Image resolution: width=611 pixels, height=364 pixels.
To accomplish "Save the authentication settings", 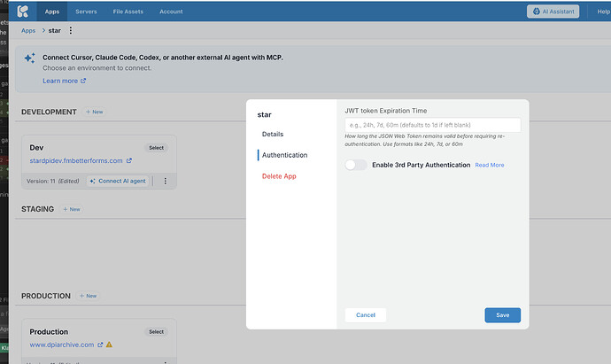I will click(x=503, y=315).
